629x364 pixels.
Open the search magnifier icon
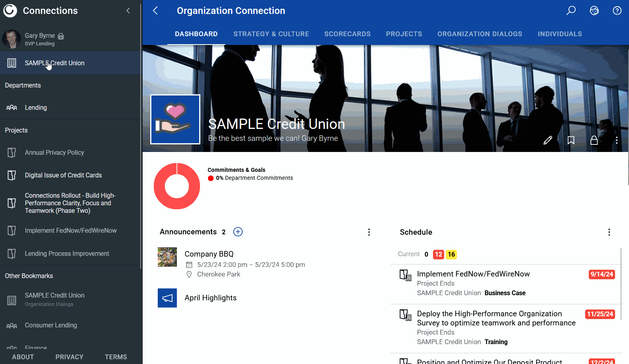pos(571,10)
